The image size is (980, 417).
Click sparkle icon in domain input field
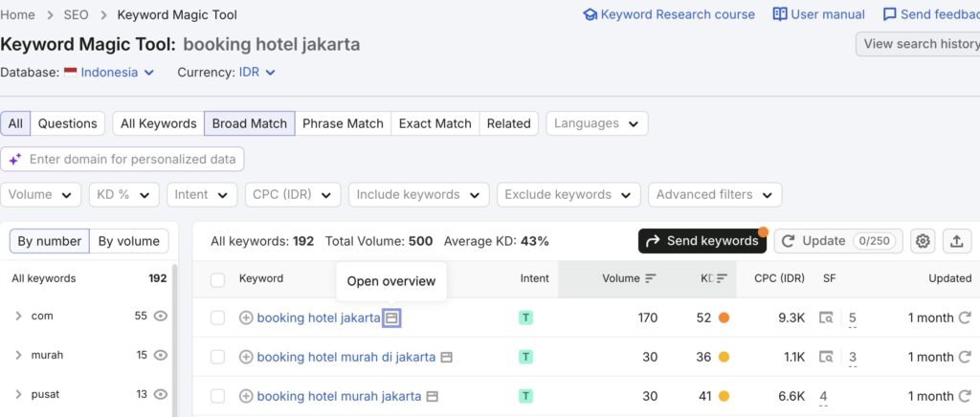point(15,159)
